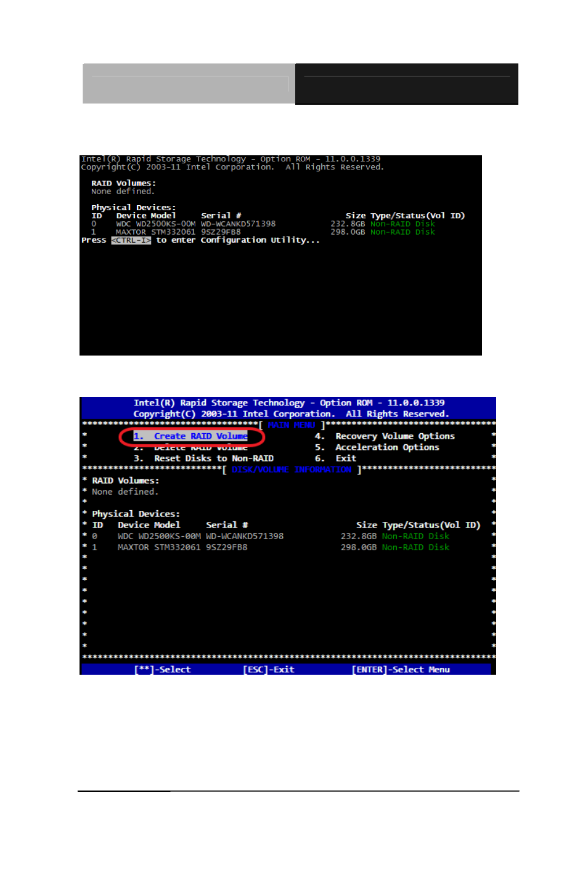The image size is (588, 883).
Task: Click 'Device Model' header in configuration utility
Action: [149, 525]
